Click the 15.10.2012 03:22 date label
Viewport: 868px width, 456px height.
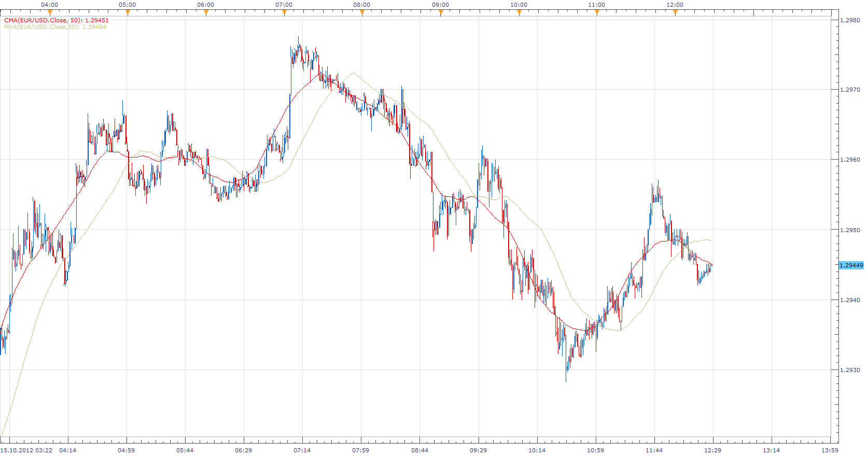26,450
